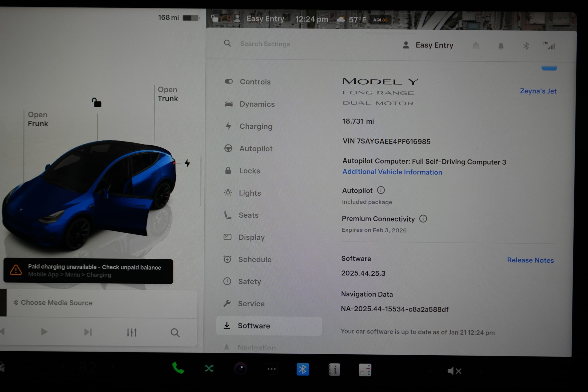Image resolution: width=588 pixels, height=392 pixels.
Task: Open HomeLink via the garage icon
Action: (476, 45)
